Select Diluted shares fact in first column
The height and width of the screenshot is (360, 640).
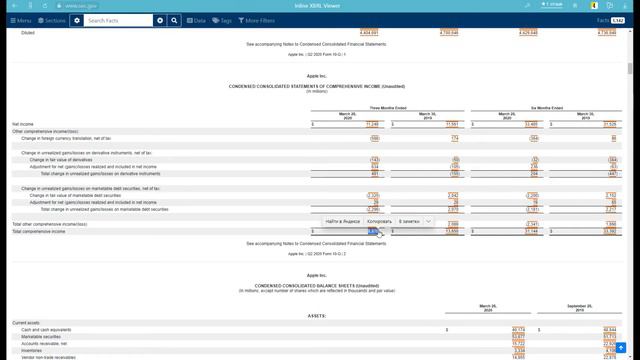coord(369,33)
